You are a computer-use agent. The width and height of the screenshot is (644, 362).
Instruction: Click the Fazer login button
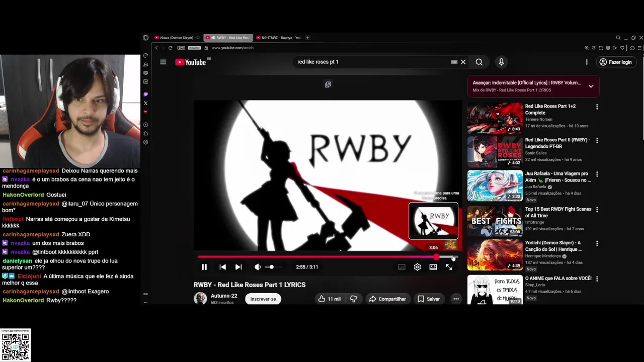(615, 62)
